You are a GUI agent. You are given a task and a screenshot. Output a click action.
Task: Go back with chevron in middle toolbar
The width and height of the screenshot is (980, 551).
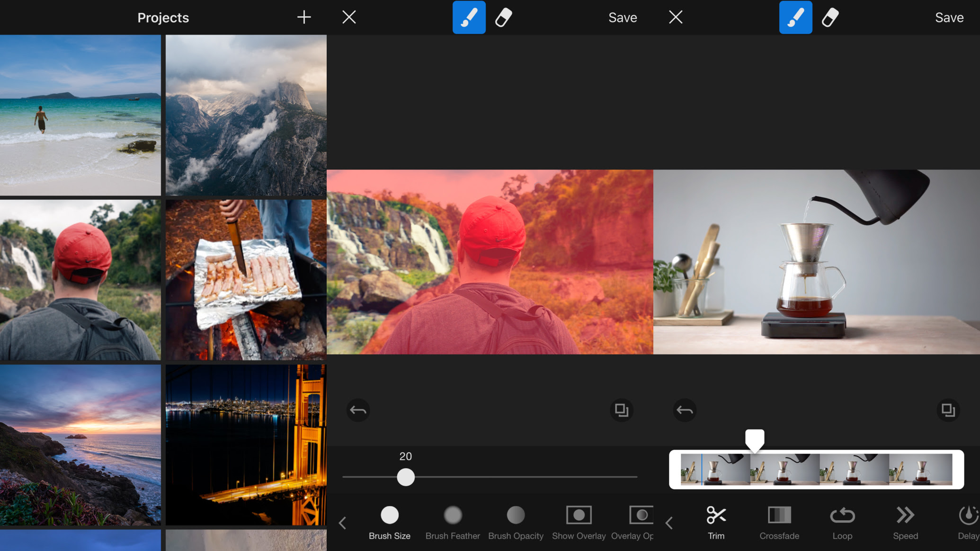click(x=342, y=523)
